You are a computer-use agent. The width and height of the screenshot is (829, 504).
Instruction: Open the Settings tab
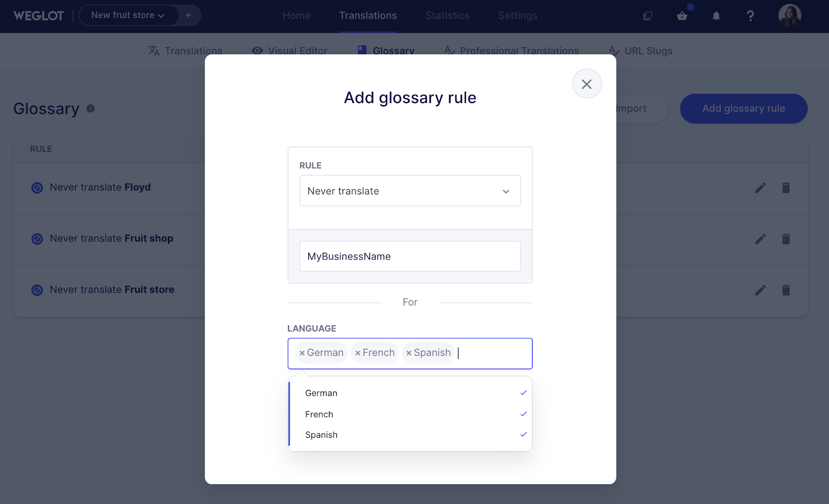pos(518,16)
